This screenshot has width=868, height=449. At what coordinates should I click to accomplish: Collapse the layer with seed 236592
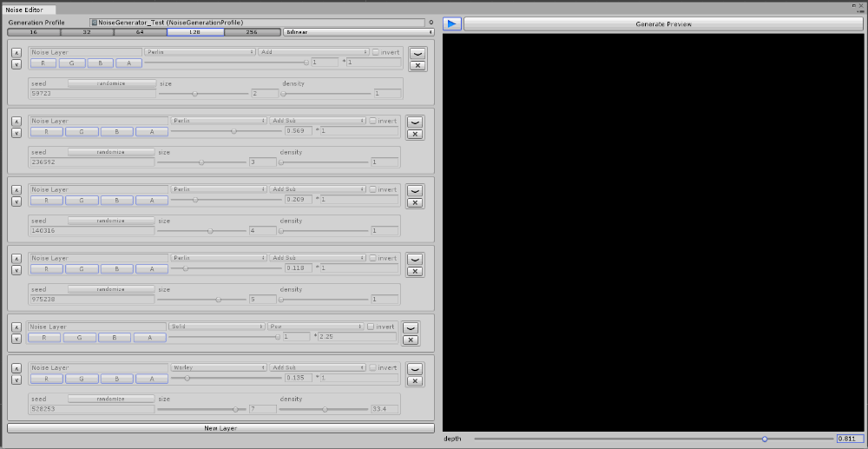pyautogui.click(x=415, y=122)
